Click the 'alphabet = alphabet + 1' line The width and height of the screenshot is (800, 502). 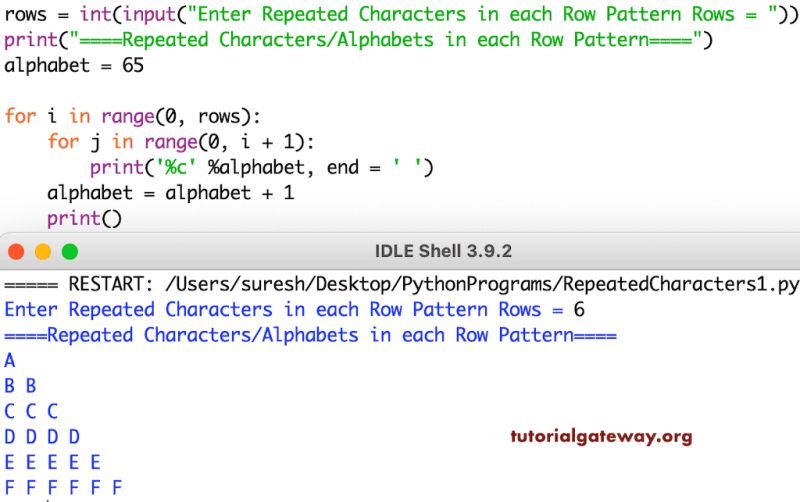click(x=171, y=193)
